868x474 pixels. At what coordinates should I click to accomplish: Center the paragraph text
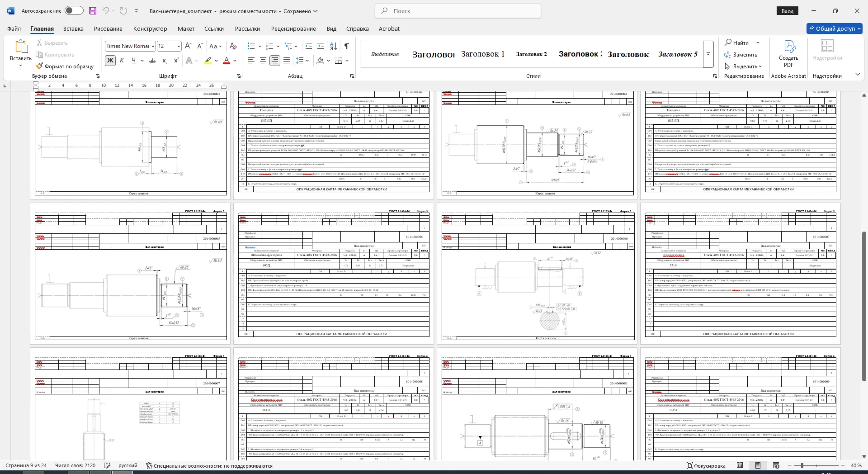263,61
